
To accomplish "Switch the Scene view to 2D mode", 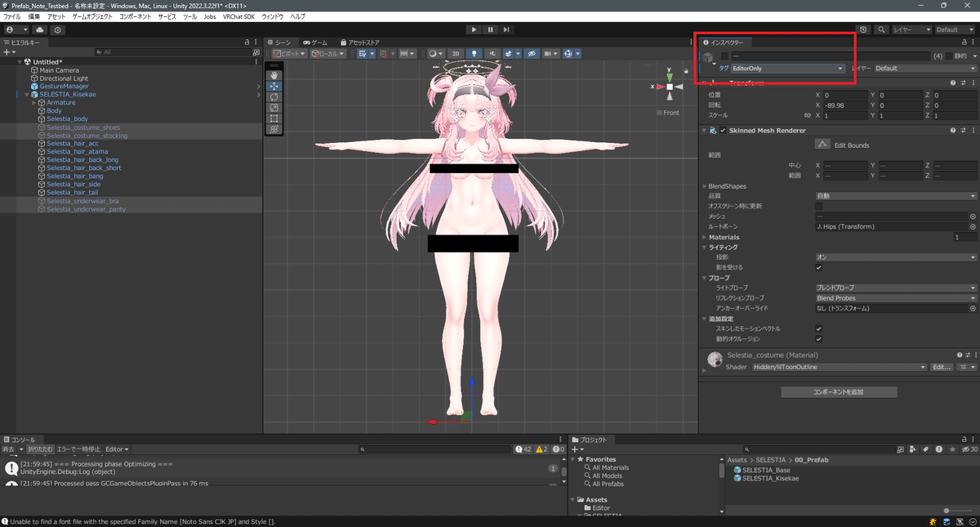I will (455, 53).
